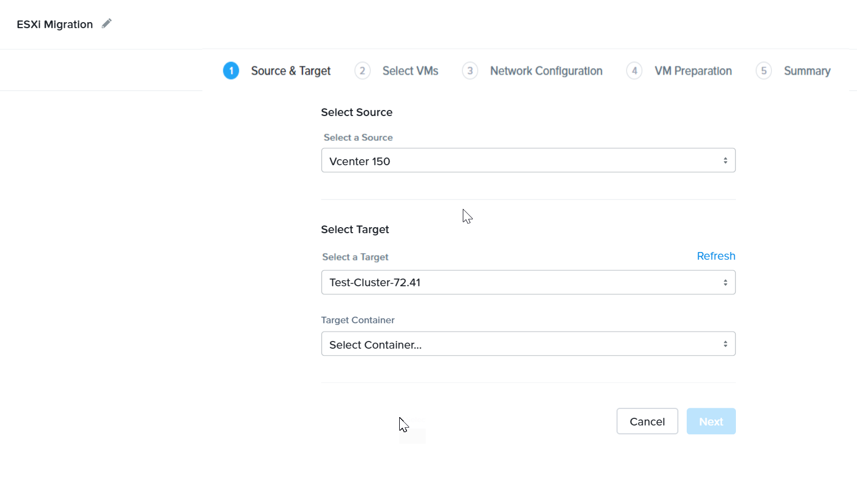
Task: Refresh the target list
Action: point(716,256)
